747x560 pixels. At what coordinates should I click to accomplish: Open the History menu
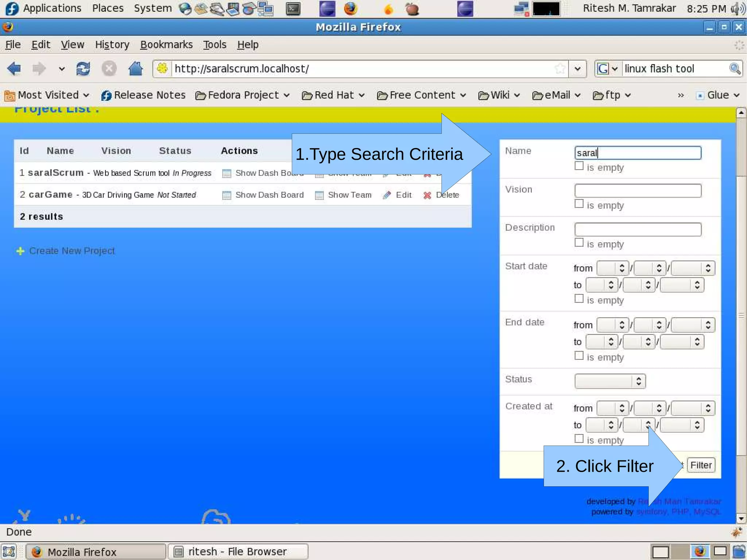point(112,45)
